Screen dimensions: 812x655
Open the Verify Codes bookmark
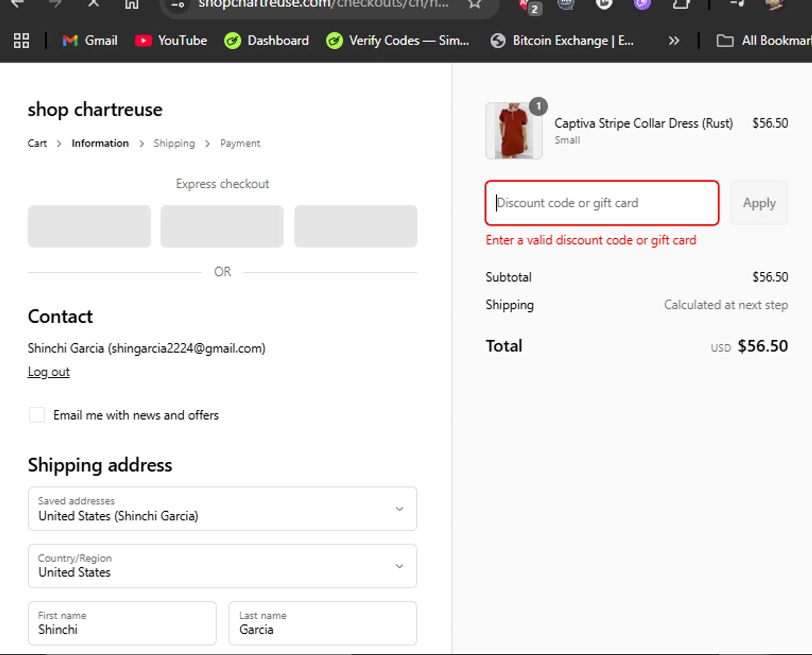tap(398, 41)
